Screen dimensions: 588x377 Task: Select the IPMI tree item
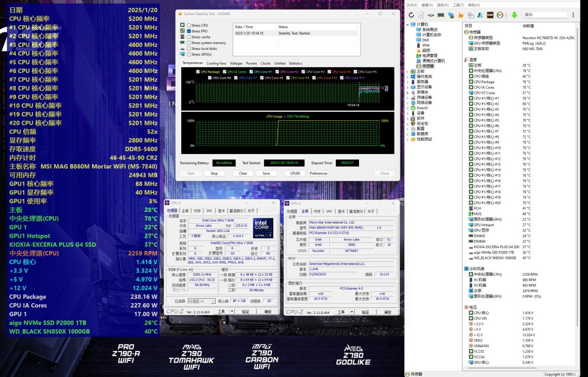click(x=423, y=45)
